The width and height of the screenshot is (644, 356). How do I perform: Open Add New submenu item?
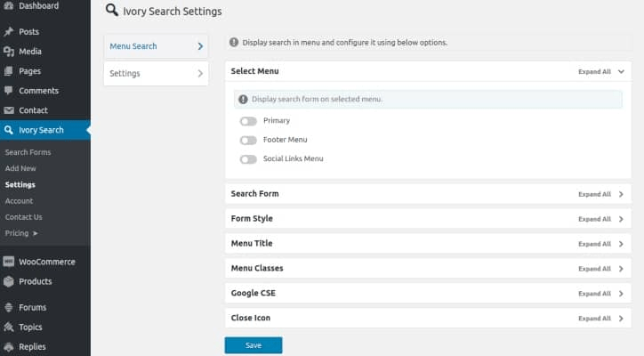(20, 168)
